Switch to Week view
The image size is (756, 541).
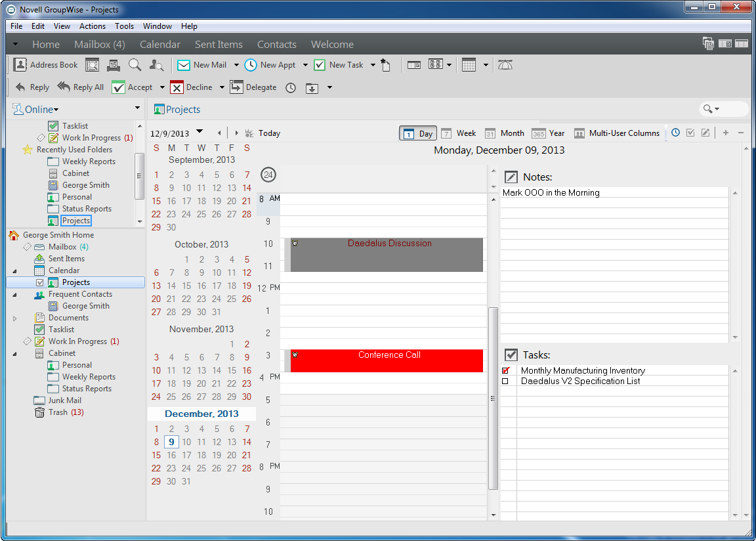tap(459, 133)
